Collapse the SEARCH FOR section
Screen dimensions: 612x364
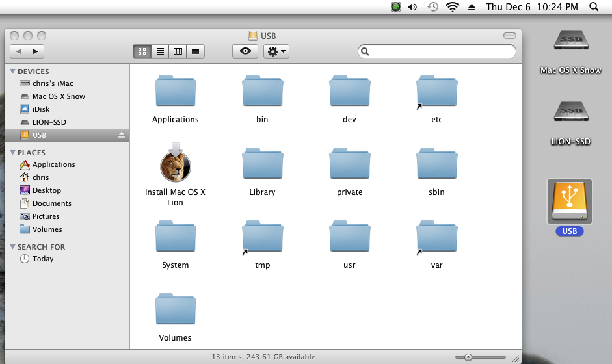coord(12,247)
